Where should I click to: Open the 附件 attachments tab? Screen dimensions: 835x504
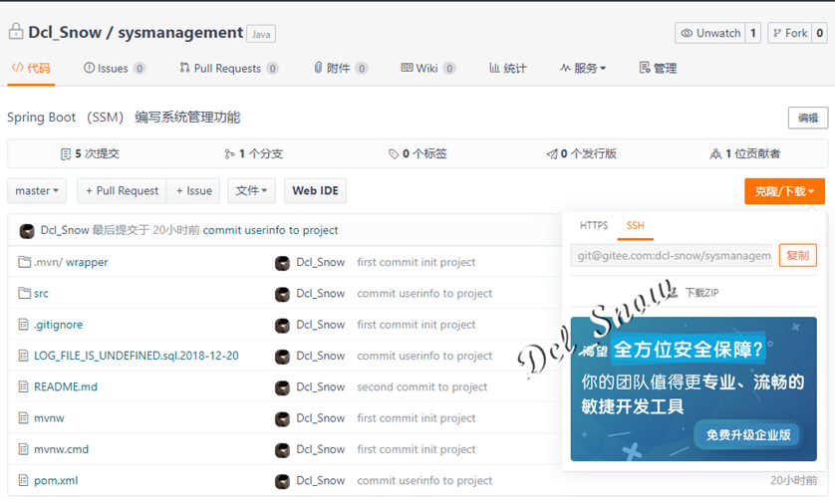(x=341, y=68)
